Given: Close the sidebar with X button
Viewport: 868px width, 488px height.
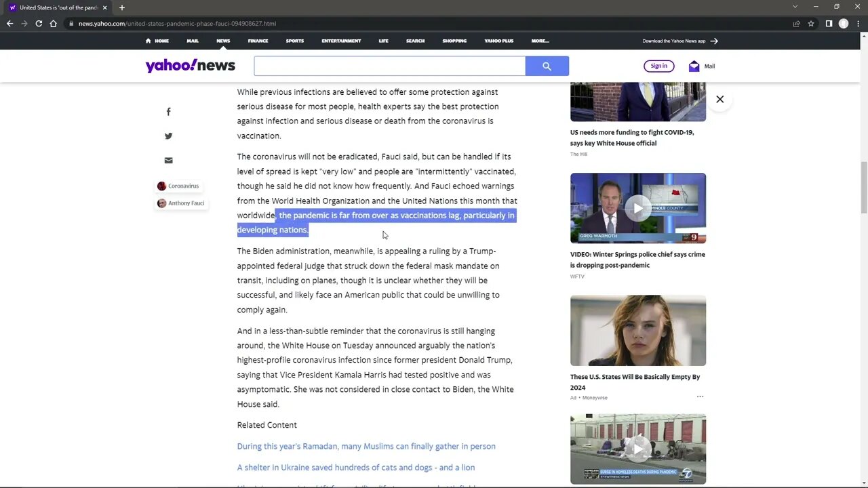Looking at the screenshot, I should (x=720, y=100).
